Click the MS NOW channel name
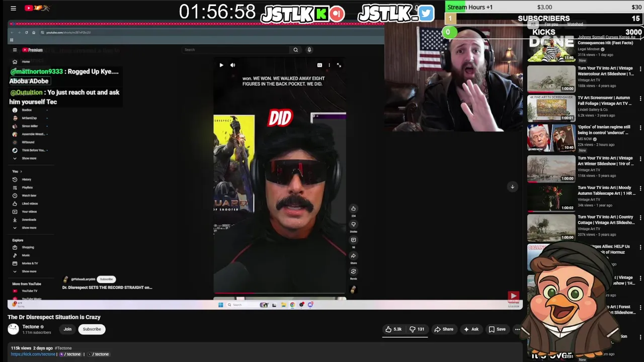644x362 pixels. point(585,139)
